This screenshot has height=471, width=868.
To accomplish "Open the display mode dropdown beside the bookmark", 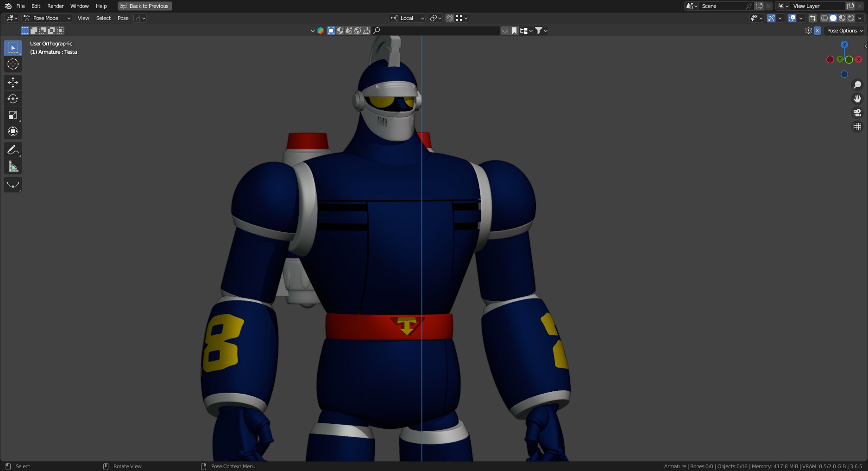I will point(526,31).
